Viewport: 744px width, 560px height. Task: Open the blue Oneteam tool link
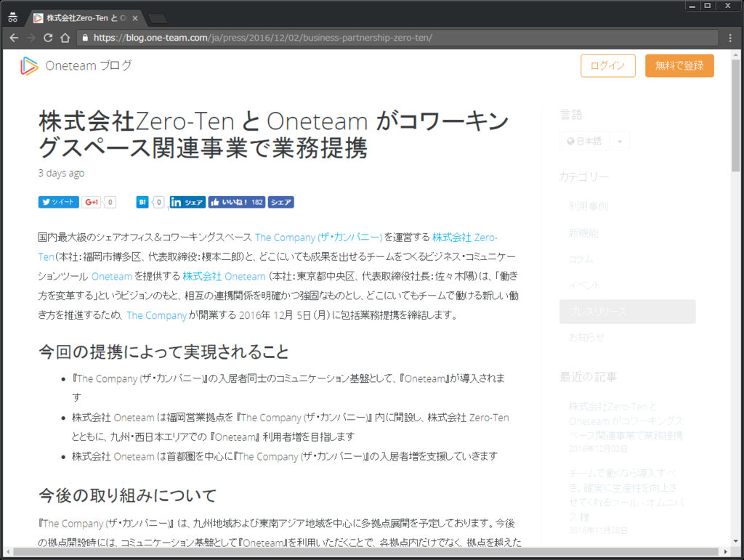pos(111,277)
